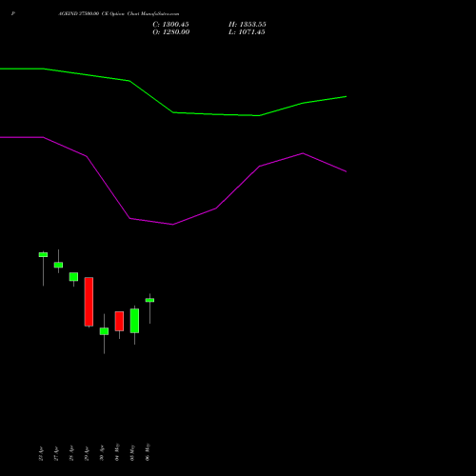Click the close value C: 1300.45
This screenshot has height=476, width=476.
(170, 25)
